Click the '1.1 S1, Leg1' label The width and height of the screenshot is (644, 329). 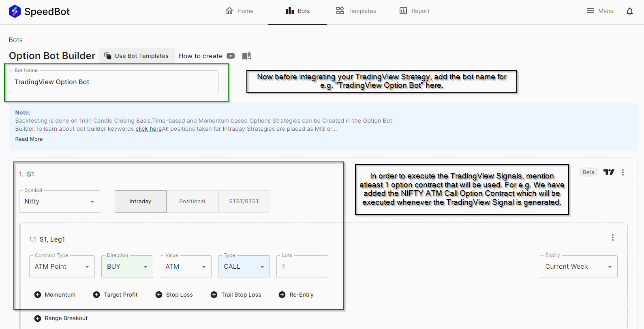(47, 239)
